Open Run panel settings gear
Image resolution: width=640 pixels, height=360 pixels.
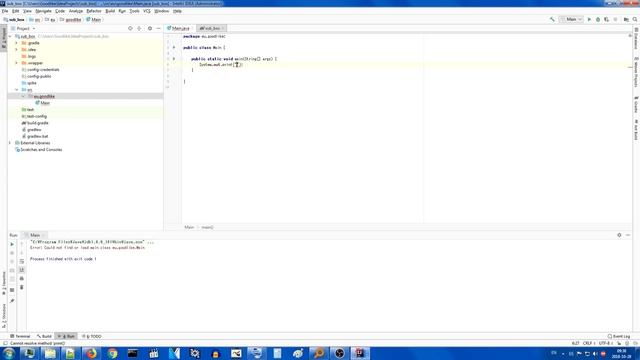tap(619, 235)
